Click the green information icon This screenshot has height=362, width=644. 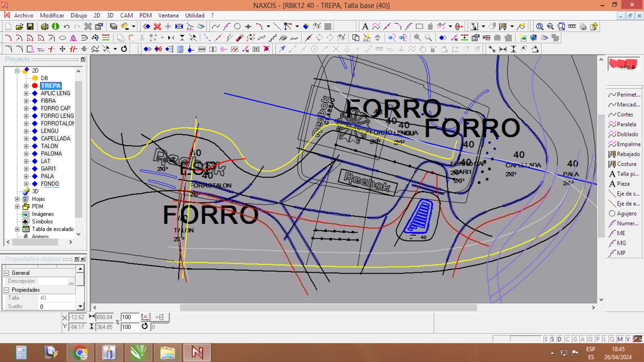click(55, 26)
